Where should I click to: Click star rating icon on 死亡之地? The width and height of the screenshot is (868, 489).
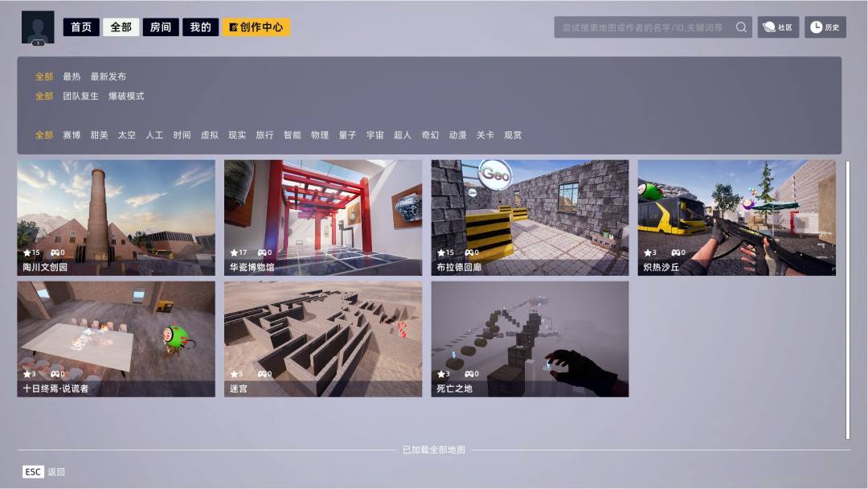pos(440,374)
